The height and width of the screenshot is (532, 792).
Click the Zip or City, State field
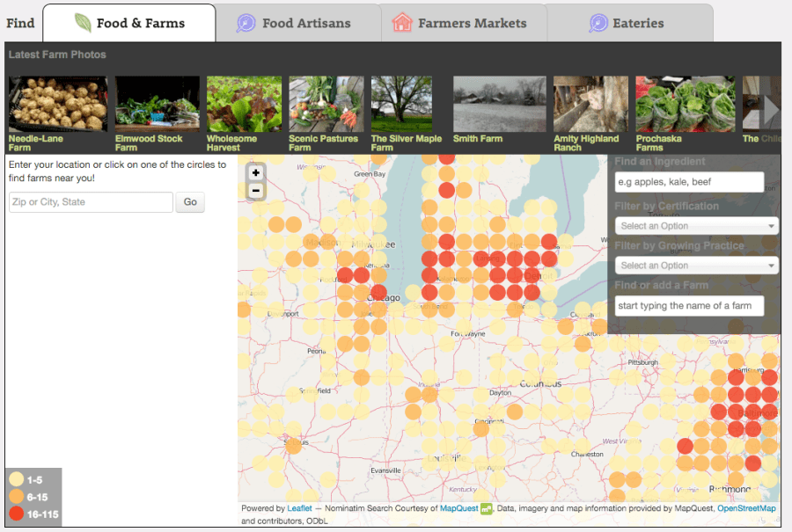coord(91,202)
